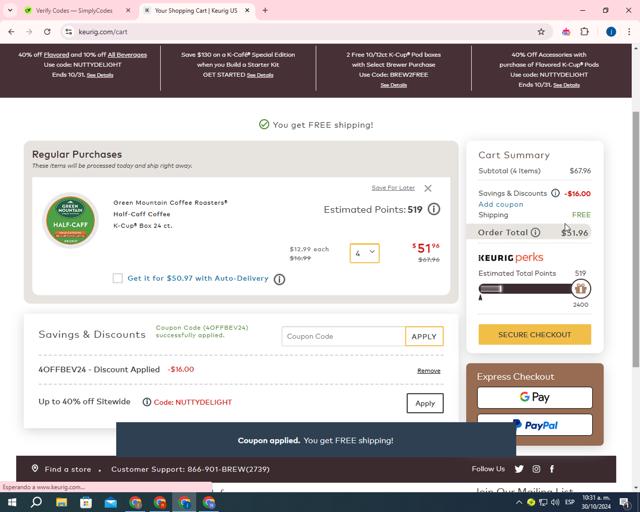Image resolution: width=640 pixels, height=512 pixels.
Task: Pay with Google Pay express checkout
Action: coord(535,397)
